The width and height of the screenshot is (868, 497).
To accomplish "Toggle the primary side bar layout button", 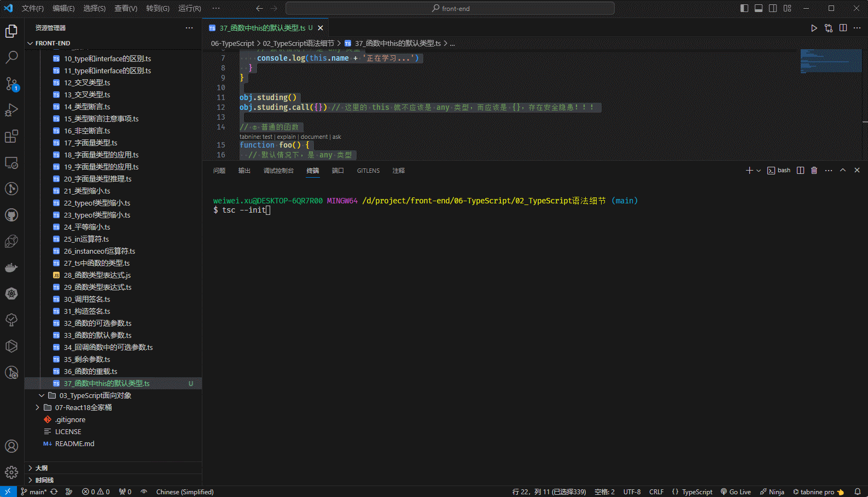I will [x=744, y=8].
